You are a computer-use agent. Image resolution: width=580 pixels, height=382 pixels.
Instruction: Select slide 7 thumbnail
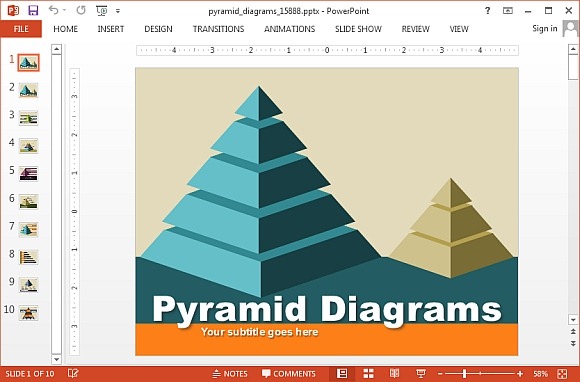tap(28, 229)
